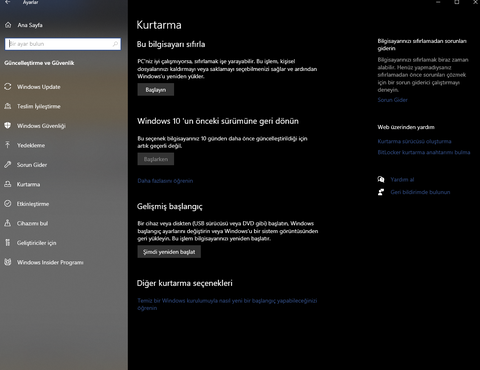Click the Gelişmiş başlangıç heading

point(170,207)
